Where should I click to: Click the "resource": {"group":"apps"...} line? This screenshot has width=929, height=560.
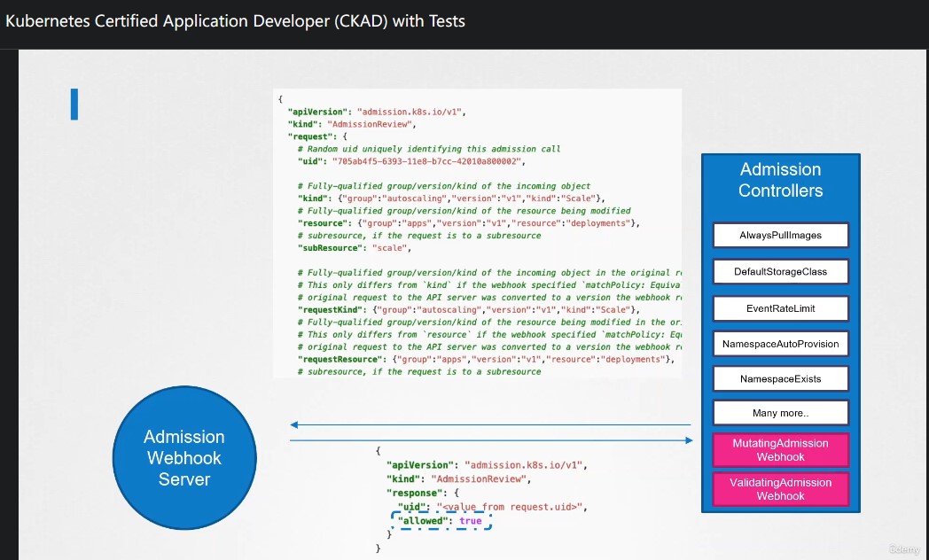click(x=469, y=223)
